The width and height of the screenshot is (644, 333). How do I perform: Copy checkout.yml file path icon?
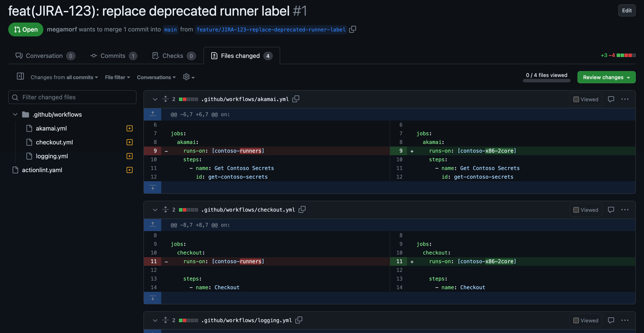pyautogui.click(x=302, y=210)
